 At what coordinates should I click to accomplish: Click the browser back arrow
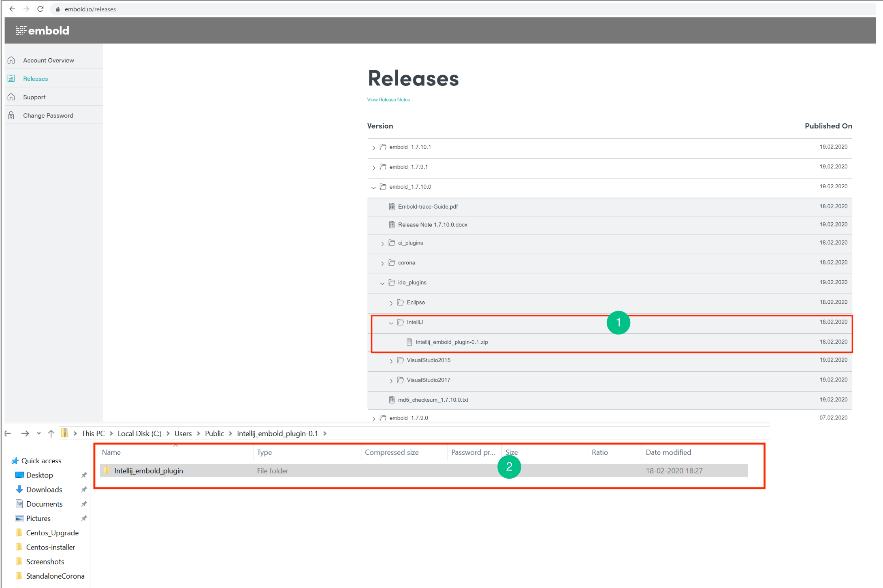tap(12, 9)
